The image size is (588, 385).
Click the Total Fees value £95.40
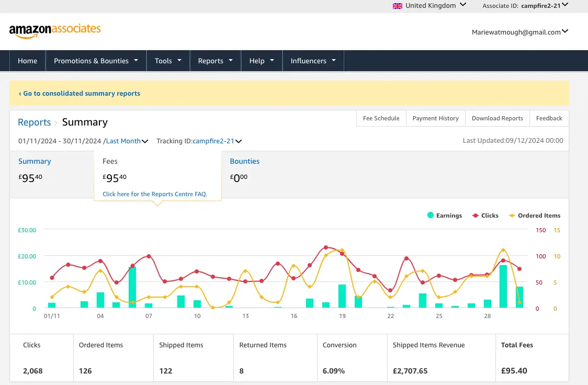[514, 371]
